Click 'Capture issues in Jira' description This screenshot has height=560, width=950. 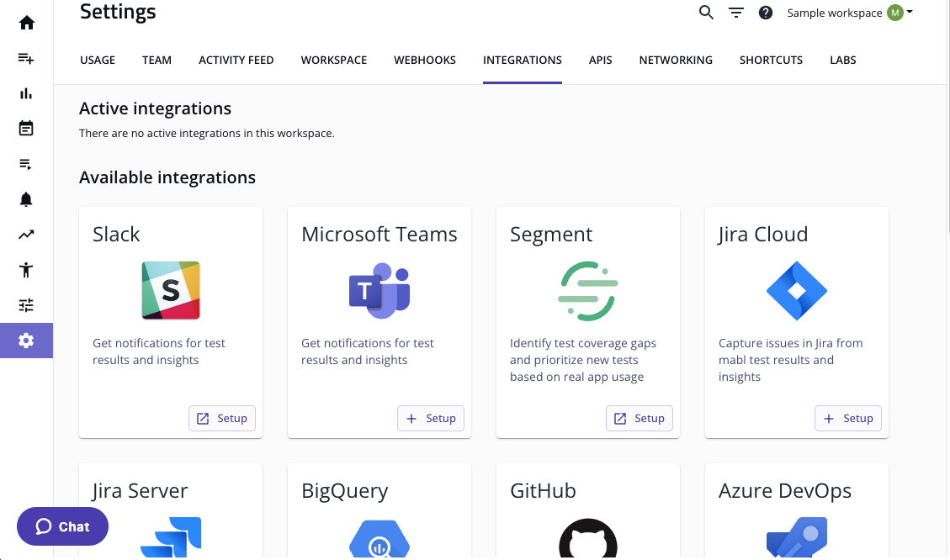coord(791,360)
